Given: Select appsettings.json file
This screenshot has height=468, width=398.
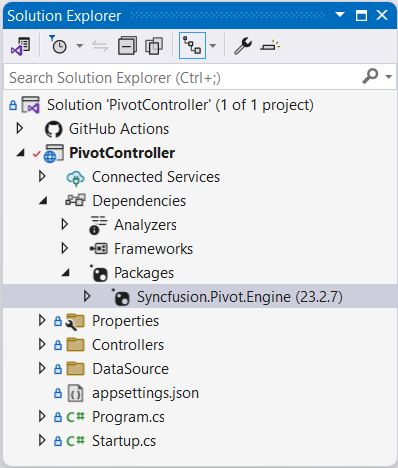Looking at the screenshot, I should (x=145, y=393).
